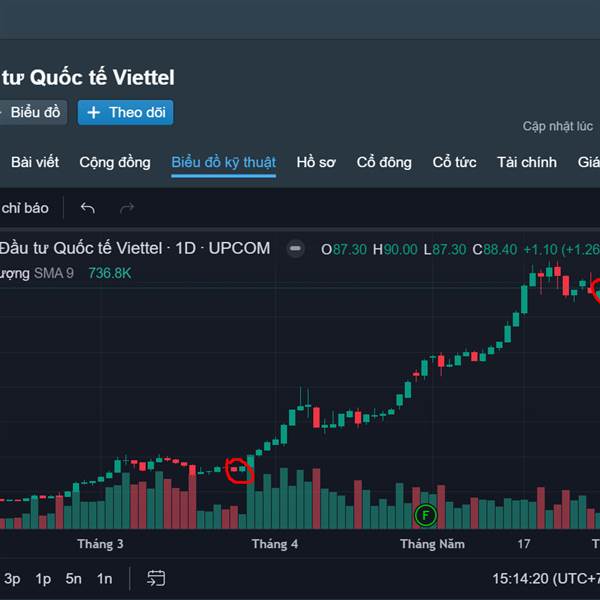Click the Tháng 3 date axis label

[x=100, y=544]
